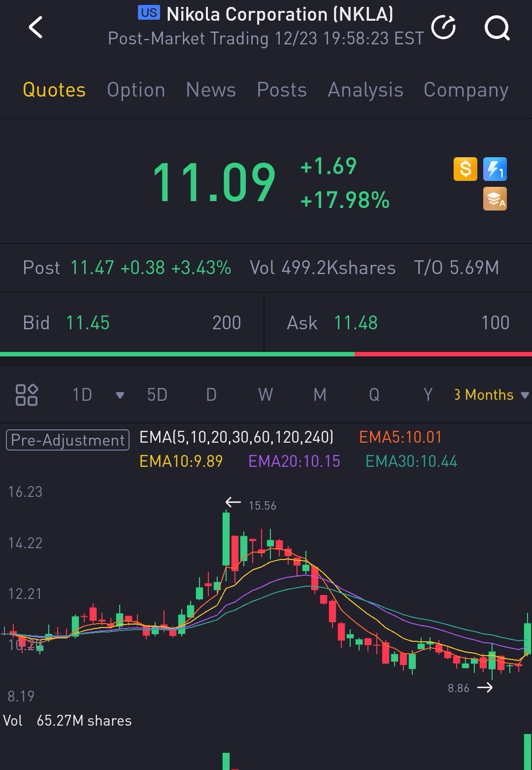Tap the red ask portion of ratio bar
The image size is (532, 770).
(x=443, y=354)
